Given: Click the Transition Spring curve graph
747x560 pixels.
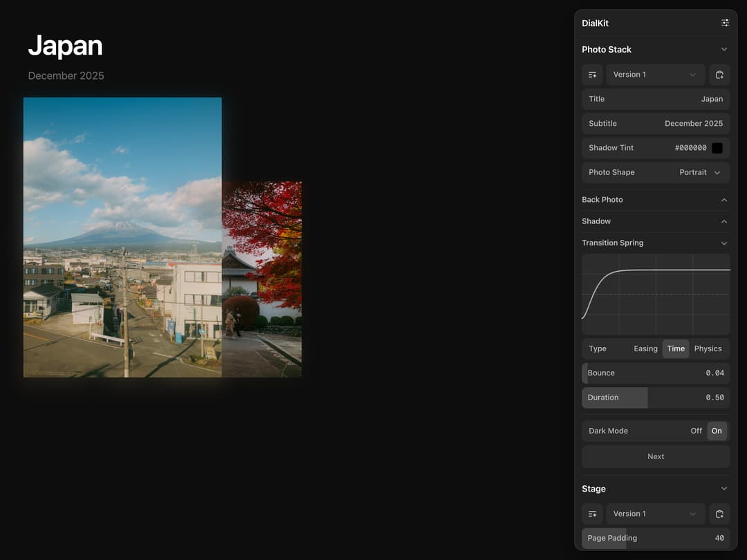Looking at the screenshot, I should [x=656, y=294].
